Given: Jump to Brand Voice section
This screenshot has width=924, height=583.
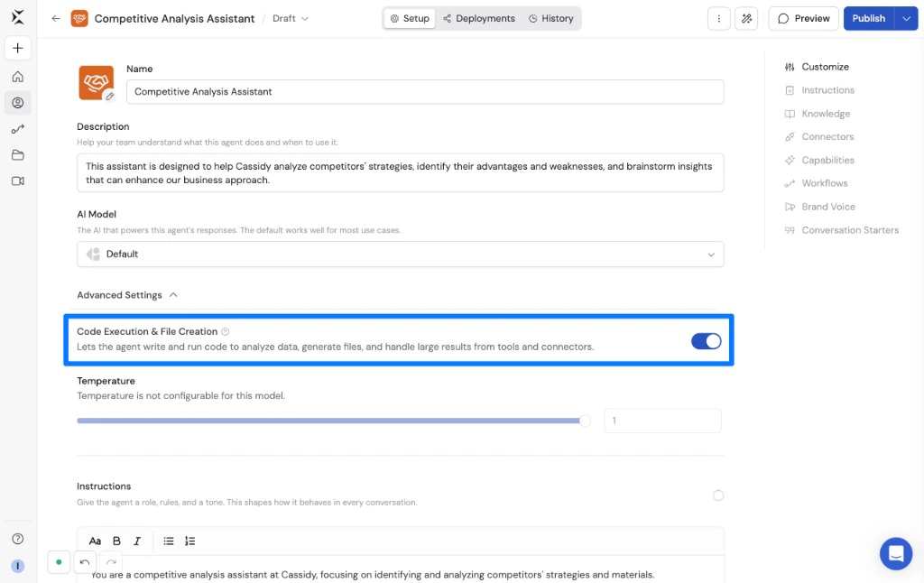Looking at the screenshot, I should 819,207.
